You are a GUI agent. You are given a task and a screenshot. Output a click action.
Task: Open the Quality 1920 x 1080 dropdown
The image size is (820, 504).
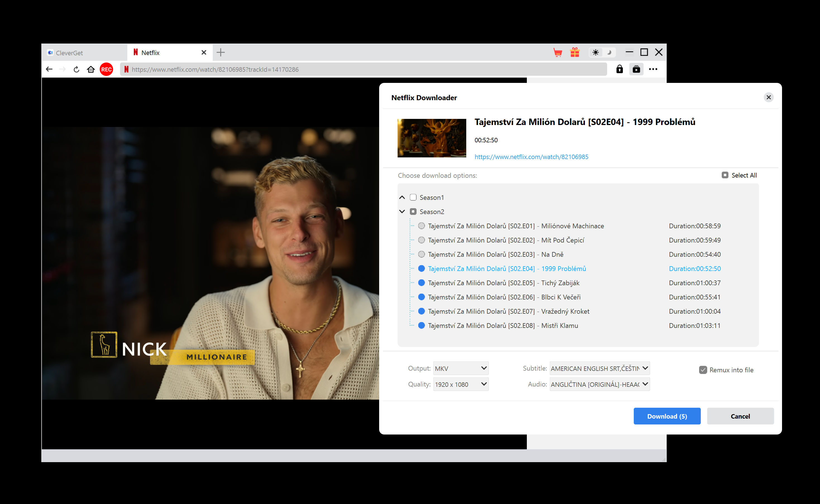click(x=461, y=384)
